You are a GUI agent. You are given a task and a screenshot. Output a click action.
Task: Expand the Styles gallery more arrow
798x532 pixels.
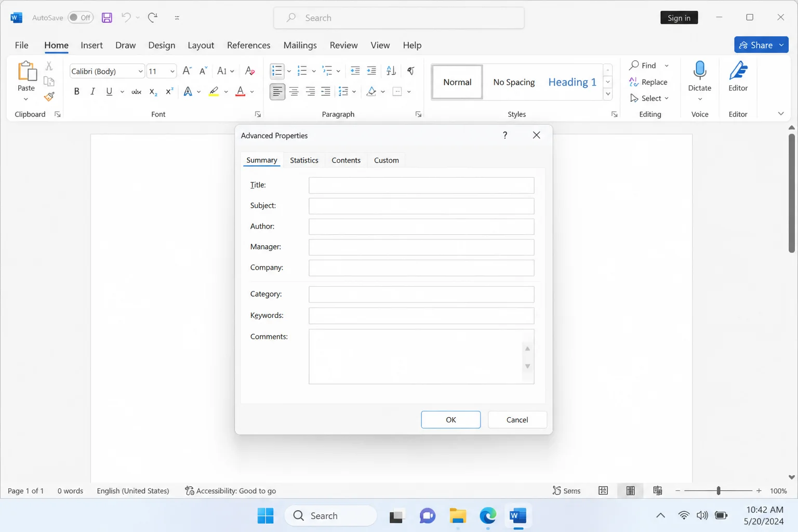click(x=607, y=94)
